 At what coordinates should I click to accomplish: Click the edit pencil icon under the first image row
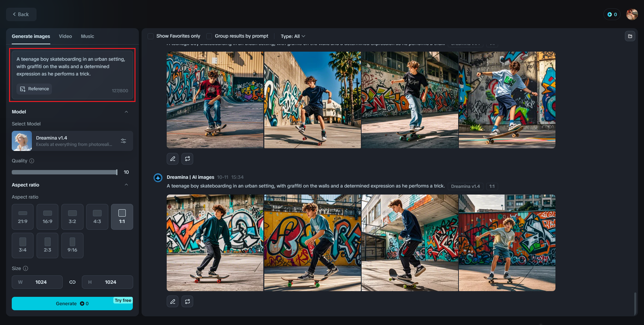(x=173, y=158)
